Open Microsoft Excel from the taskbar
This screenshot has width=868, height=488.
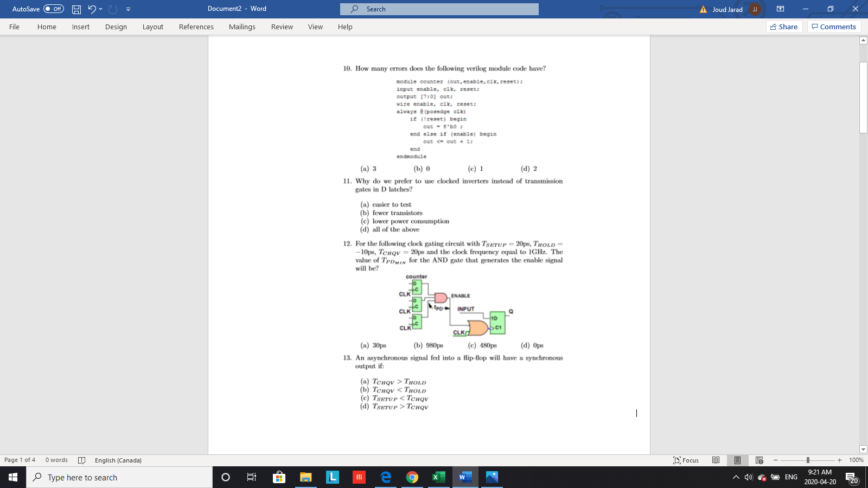click(x=438, y=477)
